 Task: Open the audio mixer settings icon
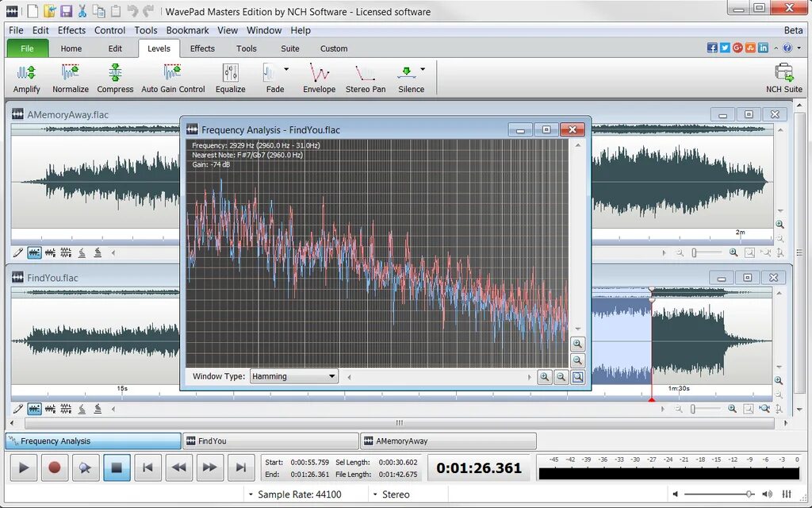787,494
